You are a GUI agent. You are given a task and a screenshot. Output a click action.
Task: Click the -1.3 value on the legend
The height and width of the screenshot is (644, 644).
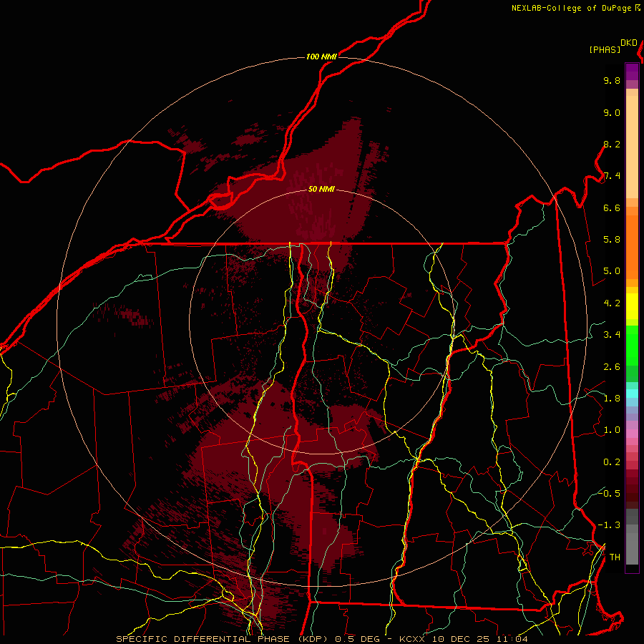(x=609, y=525)
